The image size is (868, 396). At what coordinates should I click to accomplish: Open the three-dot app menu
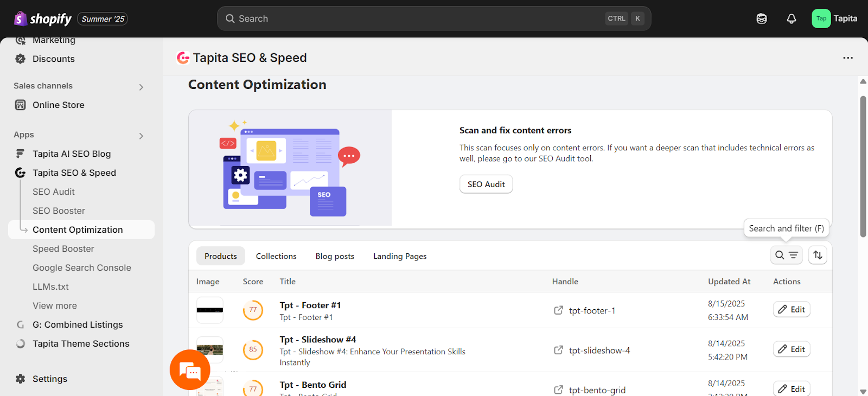click(x=848, y=58)
